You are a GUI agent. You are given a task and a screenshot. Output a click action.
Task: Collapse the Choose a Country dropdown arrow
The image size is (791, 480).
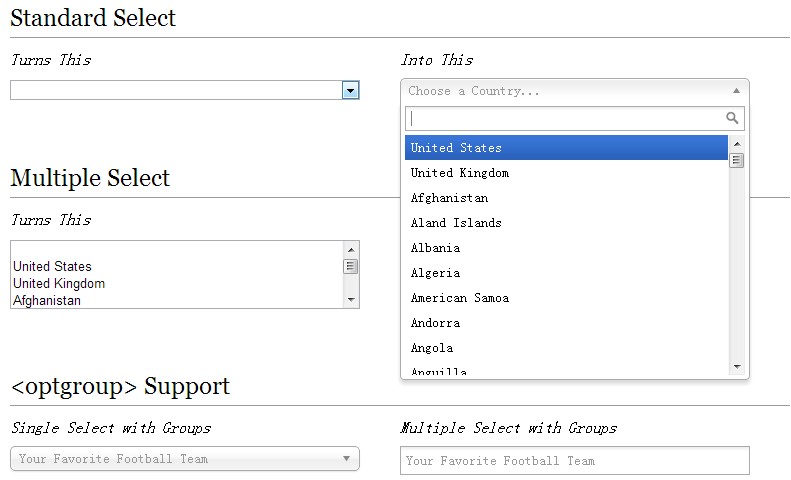[736, 91]
